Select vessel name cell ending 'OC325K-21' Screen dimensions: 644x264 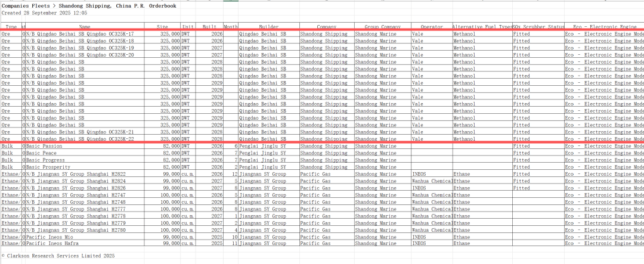click(85, 132)
